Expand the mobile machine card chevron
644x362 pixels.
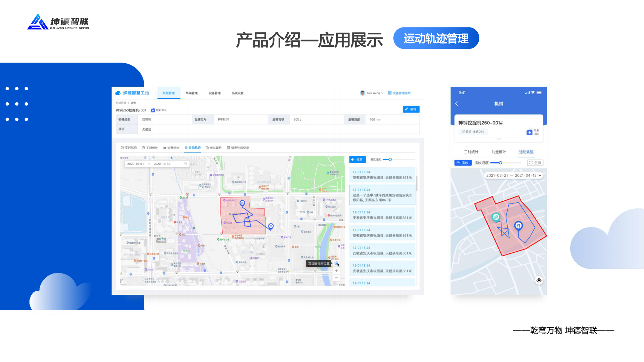coord(498,139)
